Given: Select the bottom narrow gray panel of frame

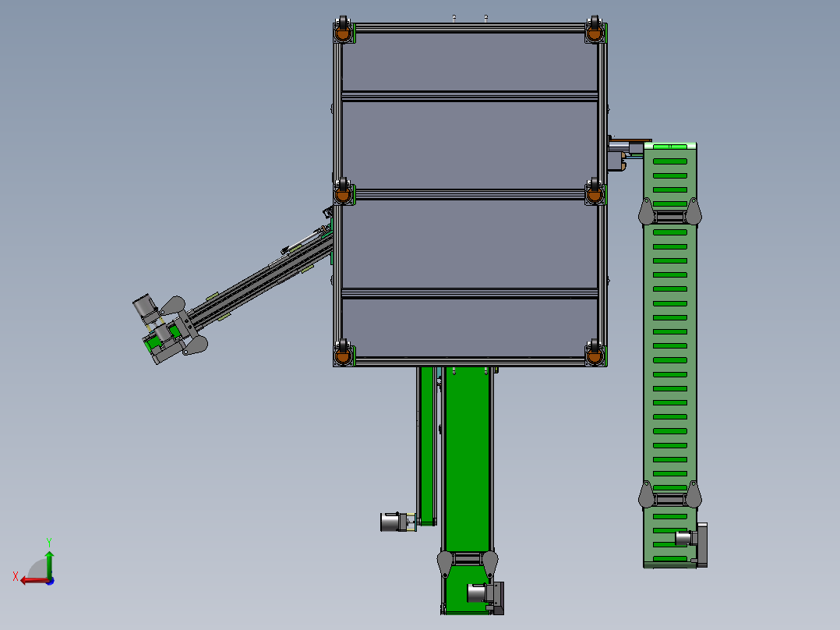Looking at the screenshot, I should 470,327.
